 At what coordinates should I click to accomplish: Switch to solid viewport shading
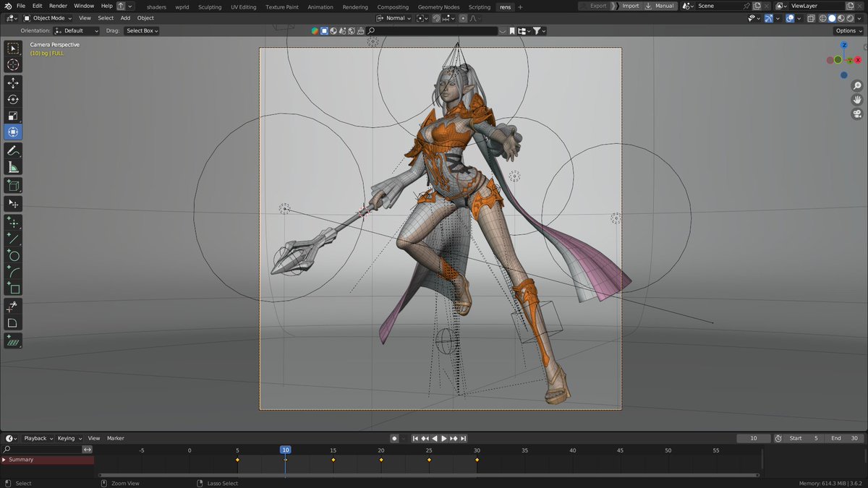click(832, 18)
